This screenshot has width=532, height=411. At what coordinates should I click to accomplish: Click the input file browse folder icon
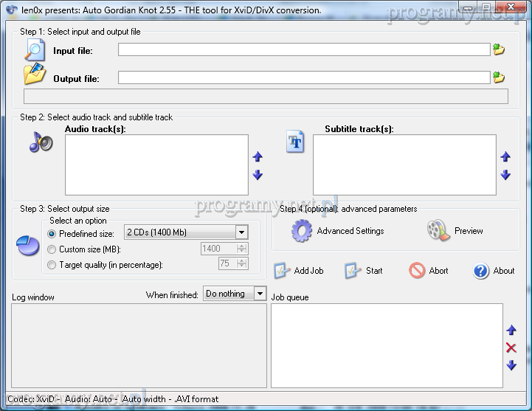499,50
